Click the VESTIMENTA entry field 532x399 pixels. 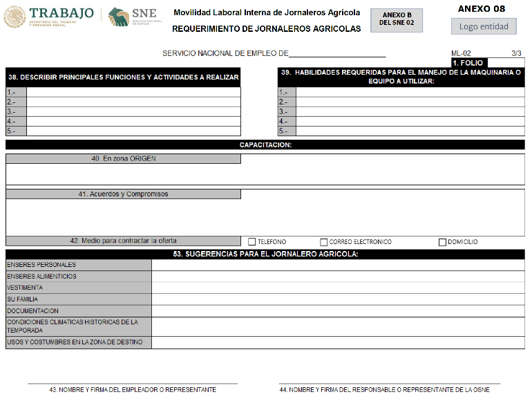point(338,288)
